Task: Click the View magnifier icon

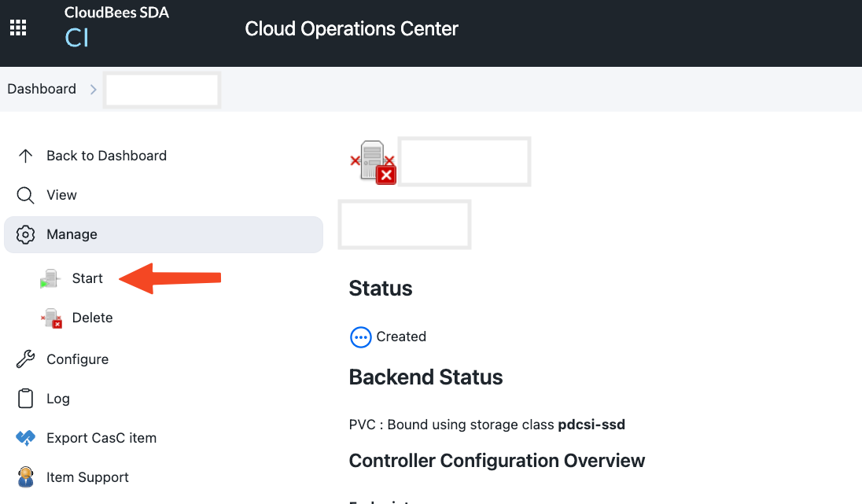Action: pyautogui.click(x=25, y=195)
